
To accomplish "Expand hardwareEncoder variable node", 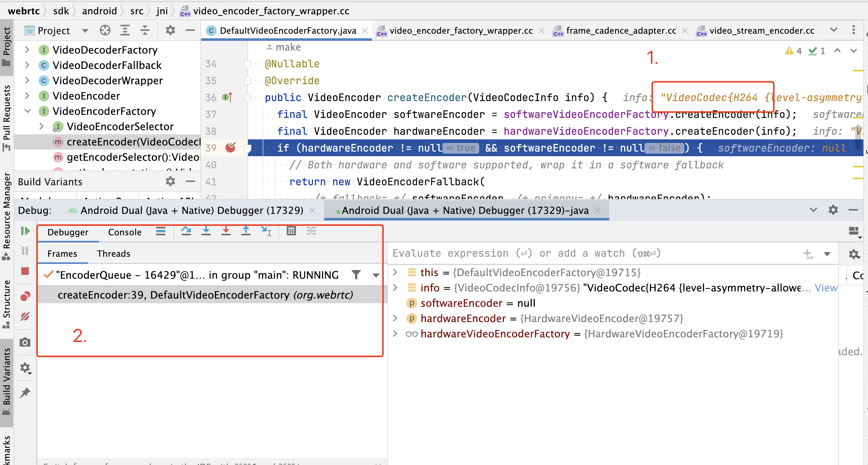I will tap(395, 318).
